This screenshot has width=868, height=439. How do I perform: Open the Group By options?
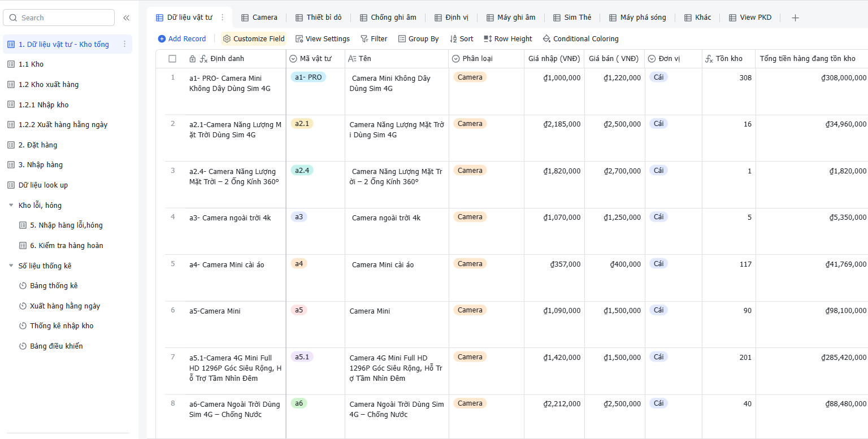tap(418, 39)
